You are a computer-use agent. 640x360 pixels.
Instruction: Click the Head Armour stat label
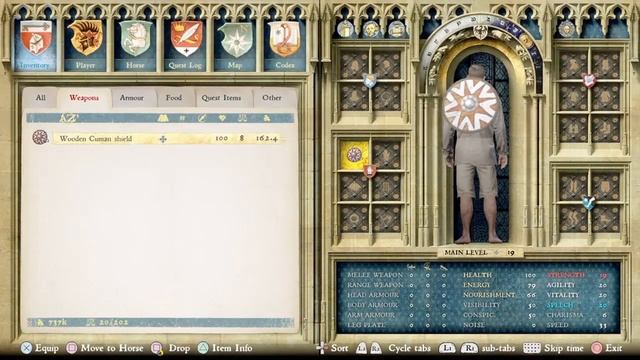point(373,295)
